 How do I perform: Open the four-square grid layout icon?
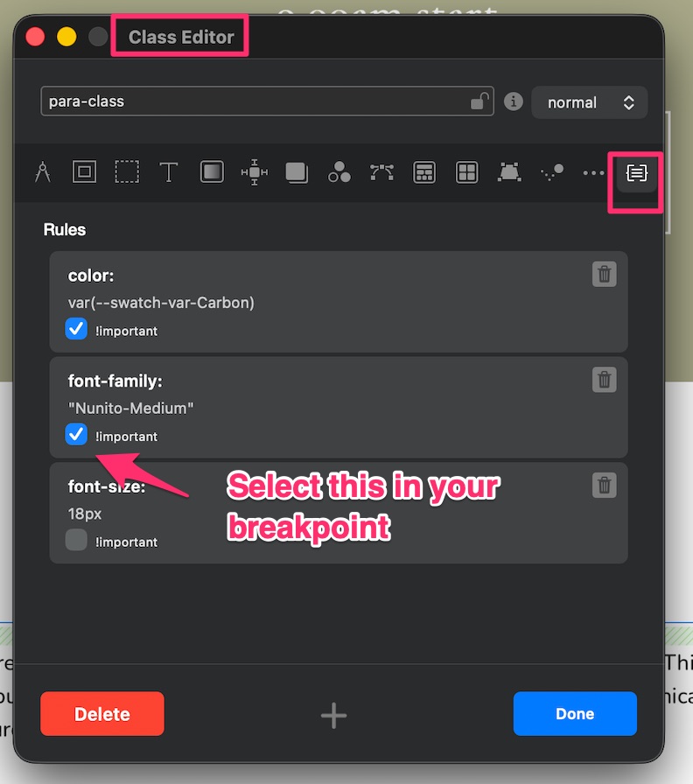point(466,172)
